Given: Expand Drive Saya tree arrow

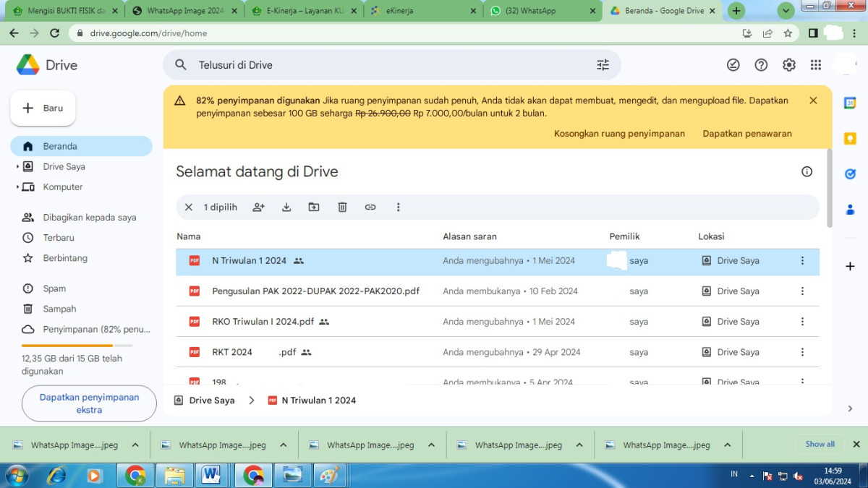Looking at the screenshot, I should pyautogui.click(x=17, y=167).
